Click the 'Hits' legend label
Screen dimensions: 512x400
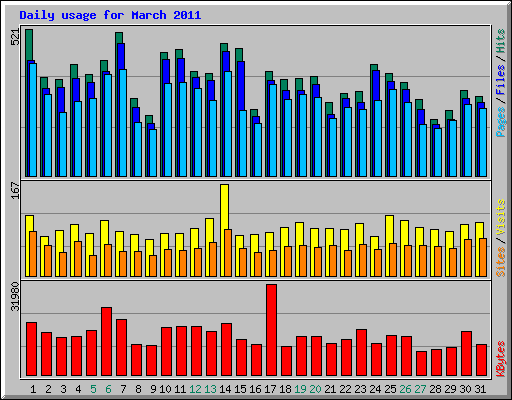pyautogui.click(x=501, y=41)
